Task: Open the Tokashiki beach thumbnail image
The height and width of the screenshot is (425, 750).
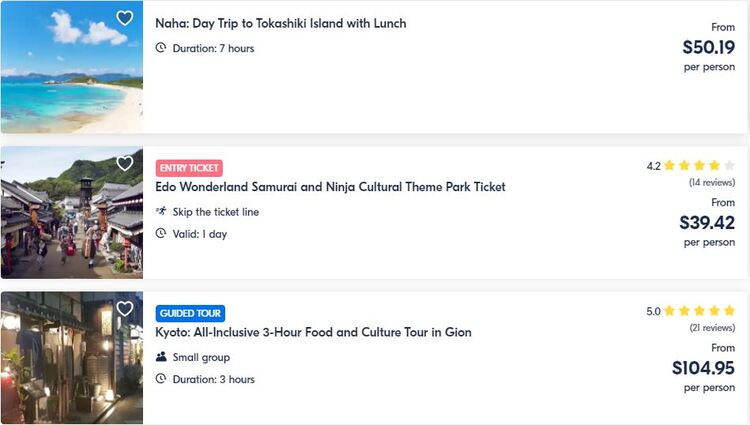Action: pyautogui.click(x=72, y=67)
